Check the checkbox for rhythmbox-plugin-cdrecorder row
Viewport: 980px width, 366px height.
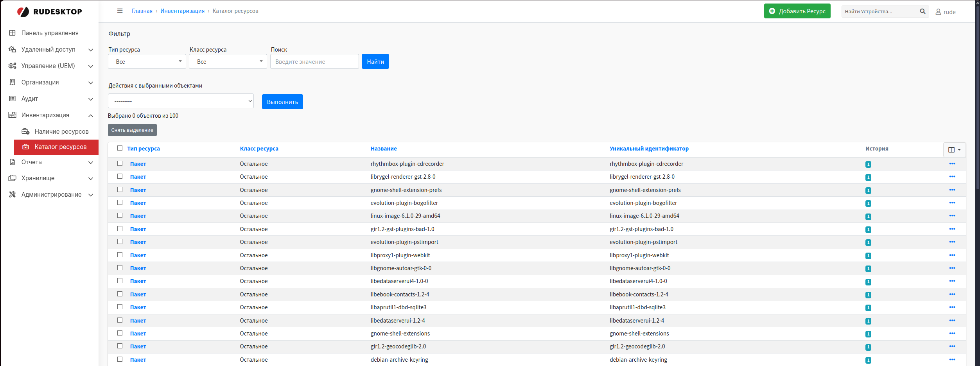120,163
